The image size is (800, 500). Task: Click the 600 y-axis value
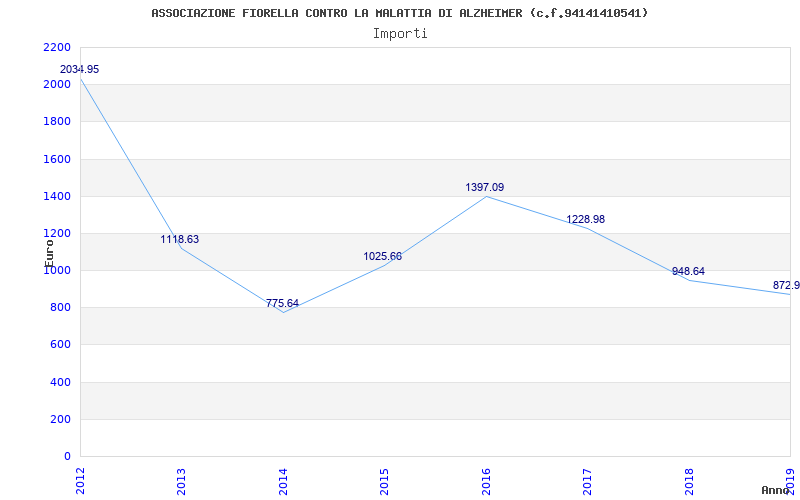[61, 345]
